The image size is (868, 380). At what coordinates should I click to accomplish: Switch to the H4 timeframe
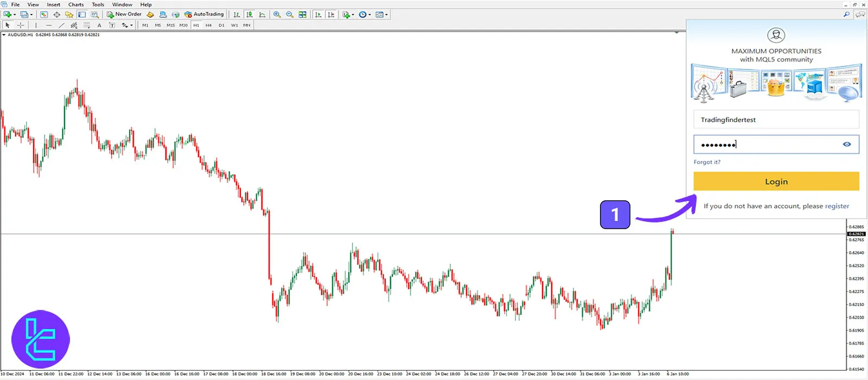(x=208, y=26)
